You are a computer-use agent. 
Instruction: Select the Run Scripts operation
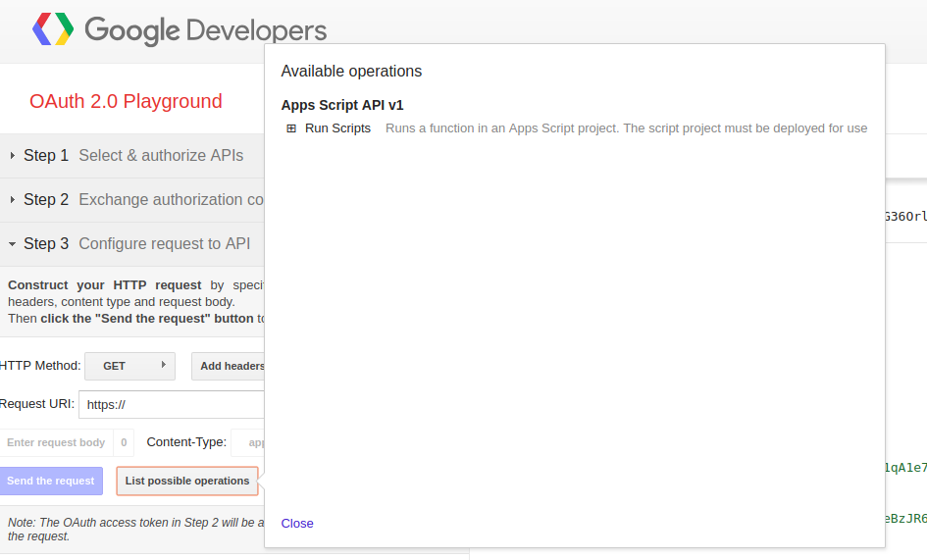(337, 128)
